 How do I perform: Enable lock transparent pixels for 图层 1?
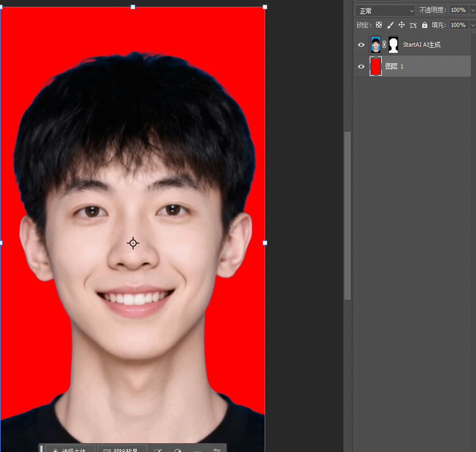tap(379, 24)
